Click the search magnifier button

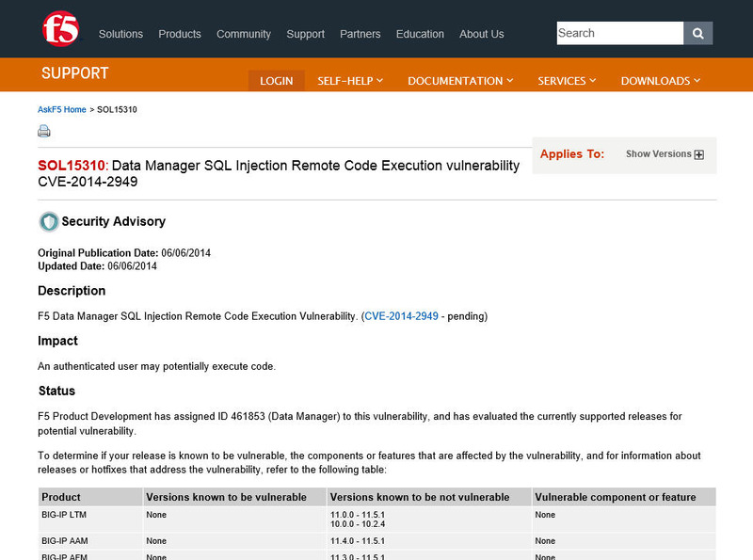click(697, 33)
